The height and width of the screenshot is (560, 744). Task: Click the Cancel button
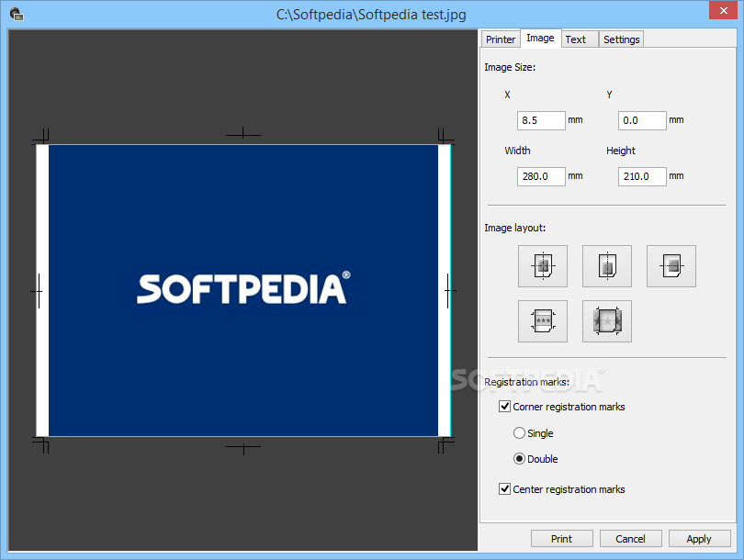coord(631,539)
